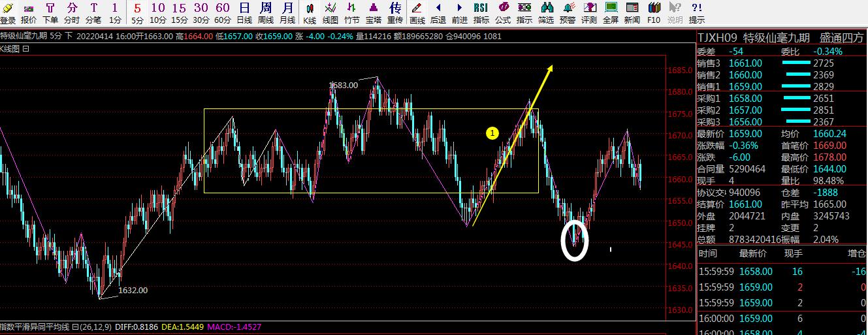Click the 销售3 price 1661.00

[x=746, y=63]
